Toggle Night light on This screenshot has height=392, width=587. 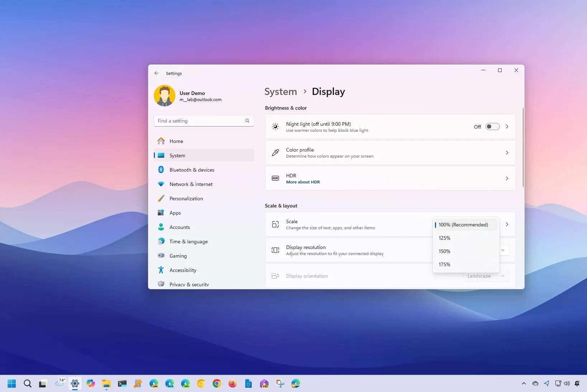tap(492, 126)
